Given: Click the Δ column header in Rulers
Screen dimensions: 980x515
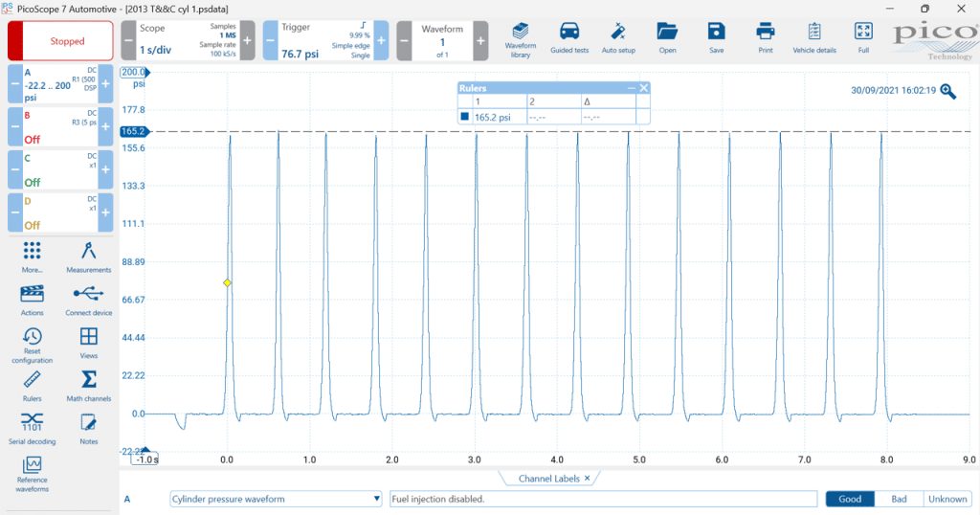Looking at the screenshot, I should 608,101.
